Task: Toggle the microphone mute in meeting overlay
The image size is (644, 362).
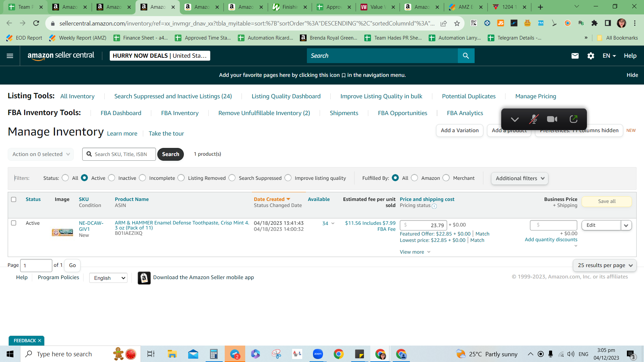Action: pos(534,119)
